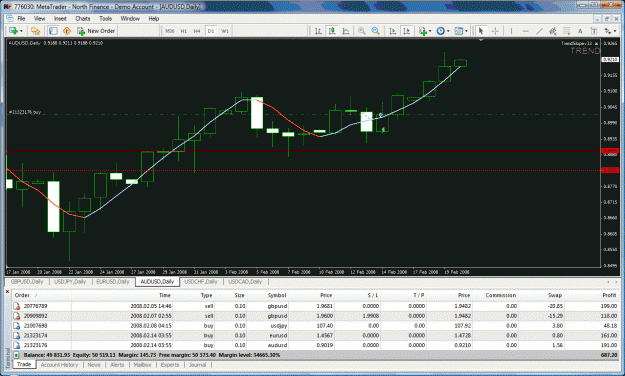This screenshot has height=376, width=625.
Task: Select the trendline drawing tool
Action: (539, 31)
